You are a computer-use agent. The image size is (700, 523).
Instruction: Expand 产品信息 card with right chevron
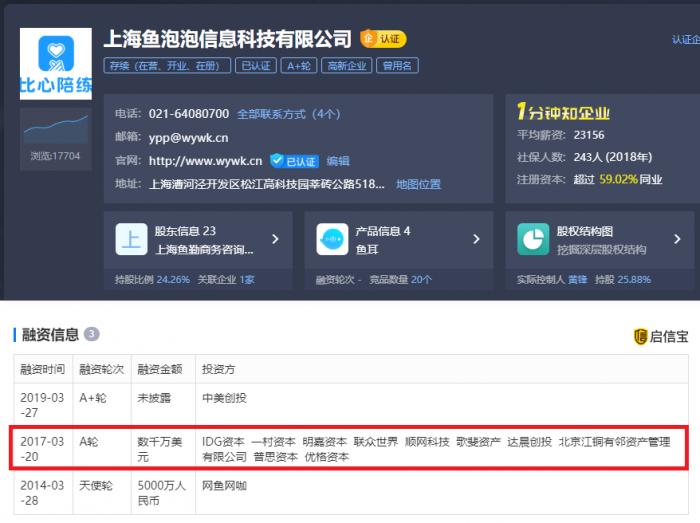point(475,240)
